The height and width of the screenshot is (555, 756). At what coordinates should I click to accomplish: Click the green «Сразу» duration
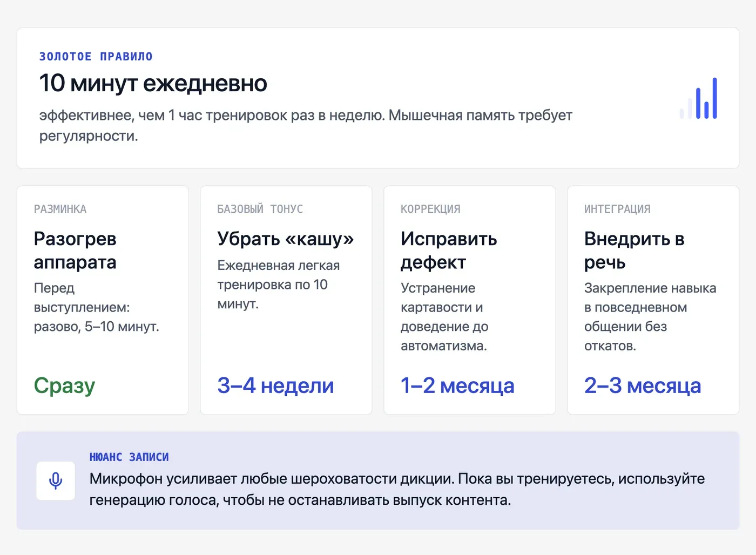[65, 385]
